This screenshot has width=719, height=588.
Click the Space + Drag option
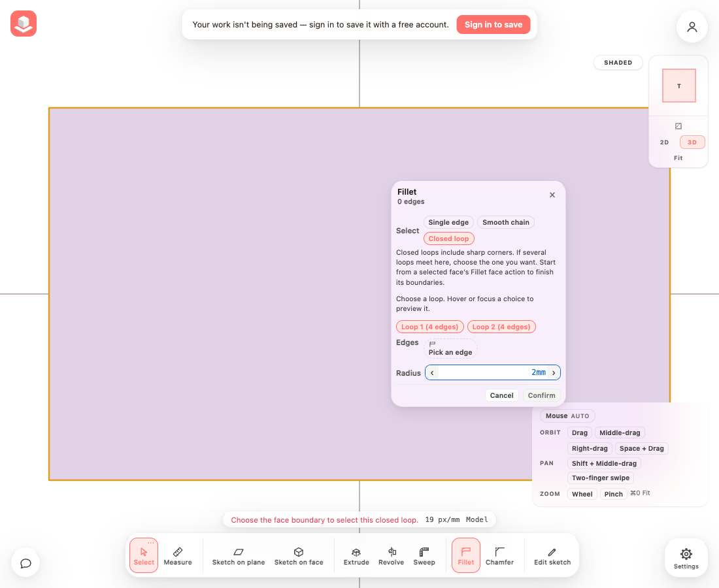[x=641, y=449]
